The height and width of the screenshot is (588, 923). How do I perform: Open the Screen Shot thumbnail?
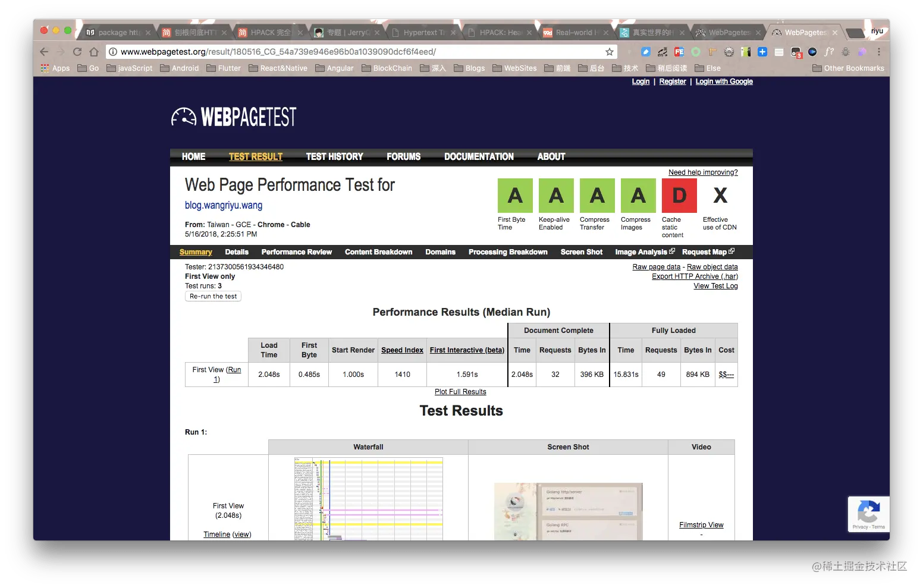tap(569, 511)
